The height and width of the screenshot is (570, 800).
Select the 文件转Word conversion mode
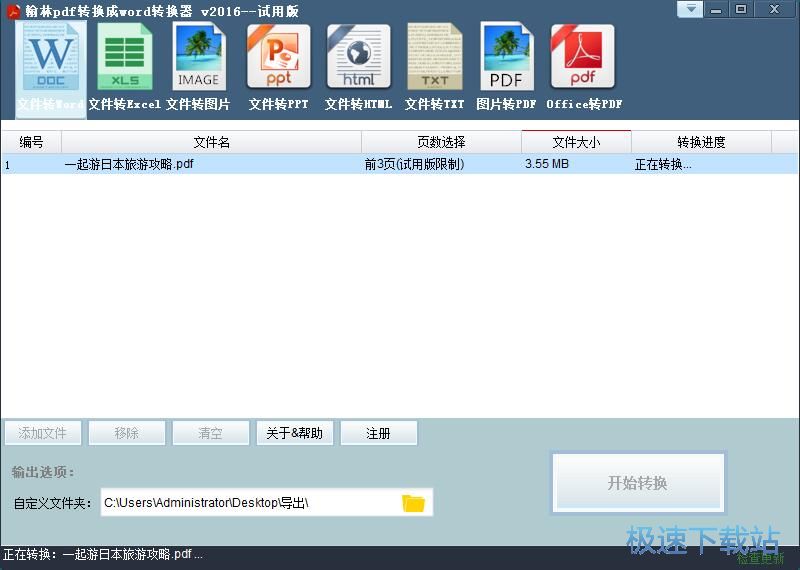pos(51,69)
